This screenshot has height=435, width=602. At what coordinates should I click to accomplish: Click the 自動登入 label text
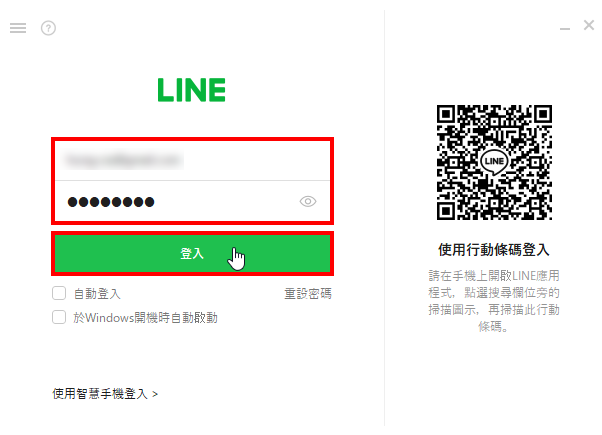97,294
